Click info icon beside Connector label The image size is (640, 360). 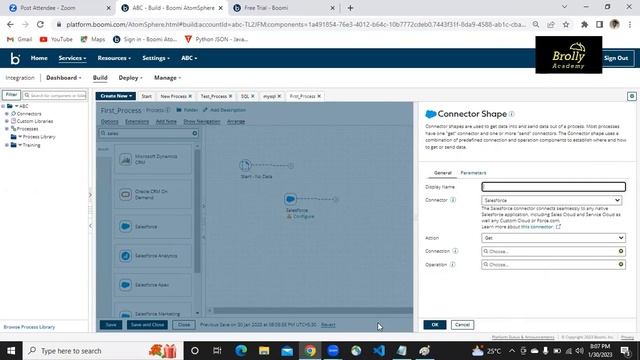[453, 200]
